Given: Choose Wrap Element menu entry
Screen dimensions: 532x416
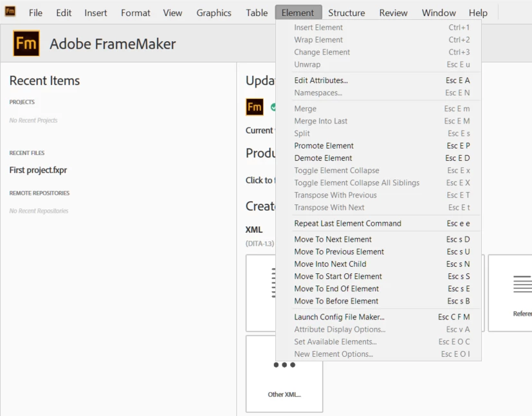Looking at the screenshot, I should 379,40.
